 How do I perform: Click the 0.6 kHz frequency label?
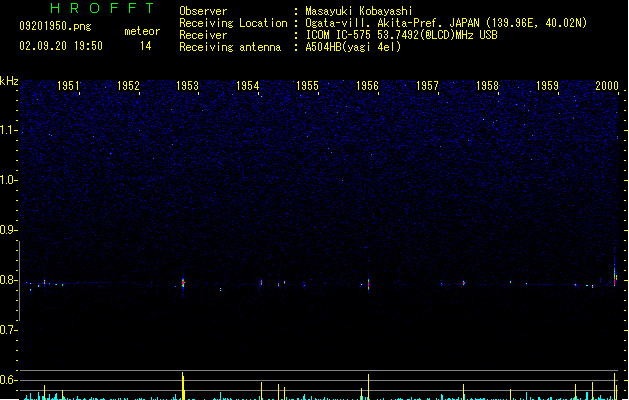click(x=9, y=380)
